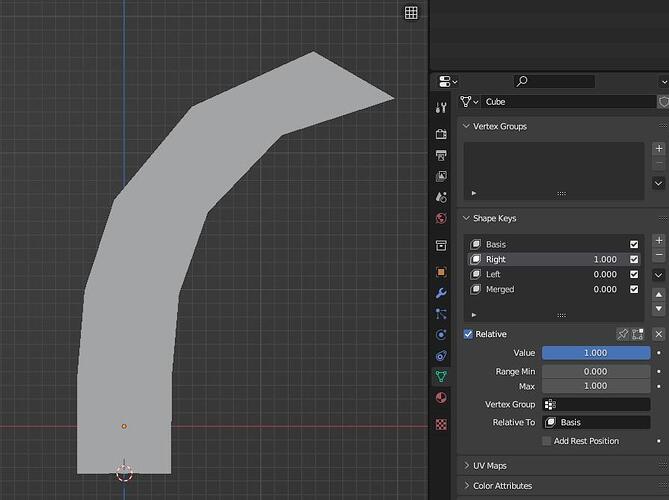
Task: Enable Add Rest Position checkbox
Action: click(546, 441)
